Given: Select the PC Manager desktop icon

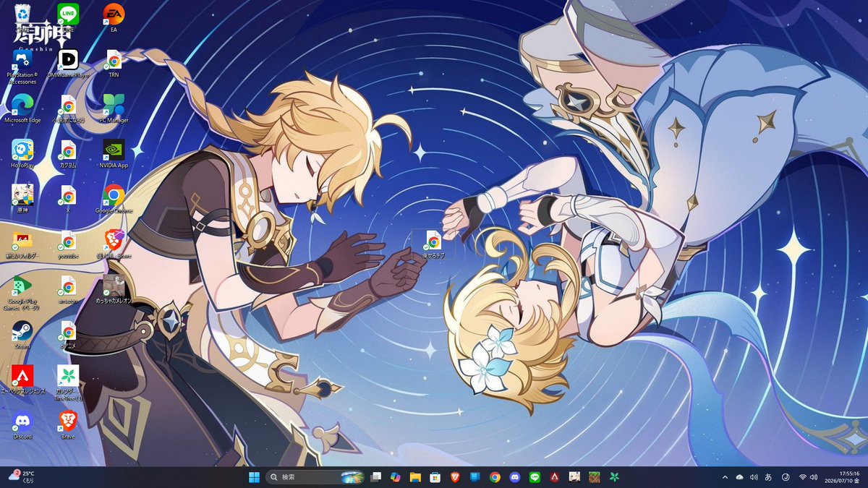Looking at the screenshot, I should click(x=114, y=108).
